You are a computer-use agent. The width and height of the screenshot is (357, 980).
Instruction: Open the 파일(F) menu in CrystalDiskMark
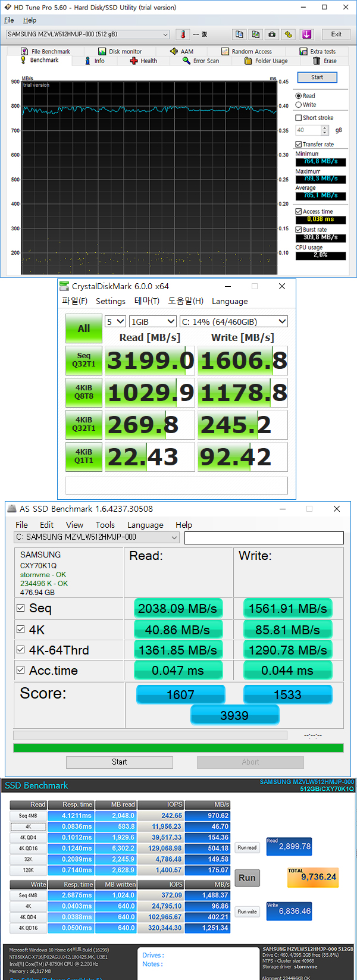tap(74, 301)
